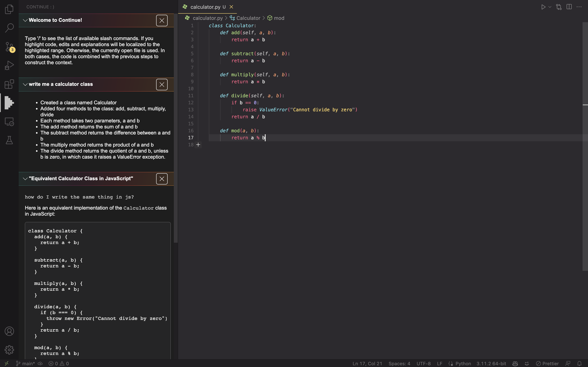
Task: Open the Accounts menu
Action: (x=9, y=331)
